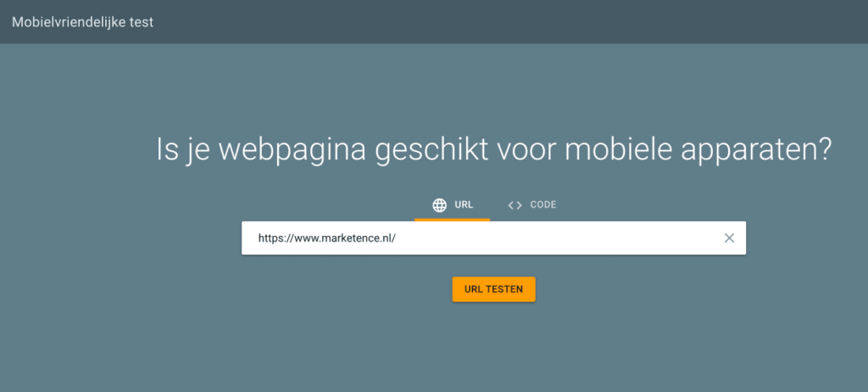Click the word CODE in tab row
The image size is (868, 392).
click(543, 204)
